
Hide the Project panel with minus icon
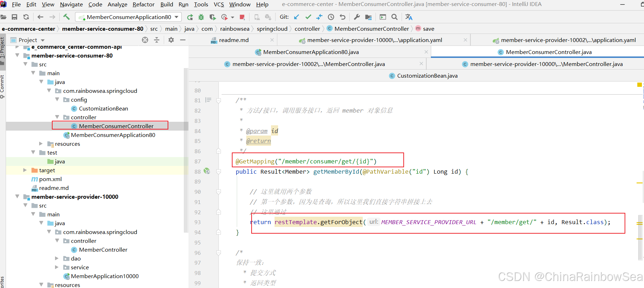coord(183,40)
